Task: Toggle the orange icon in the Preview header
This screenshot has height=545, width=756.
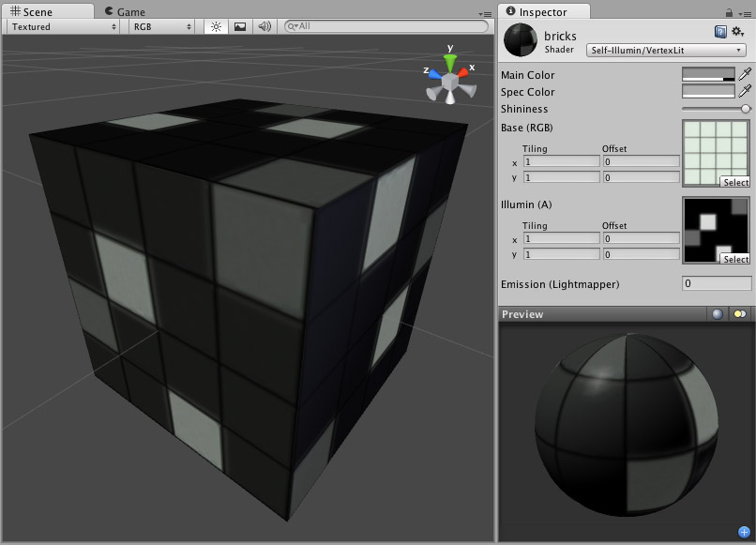Action: (x=738, y=314)
